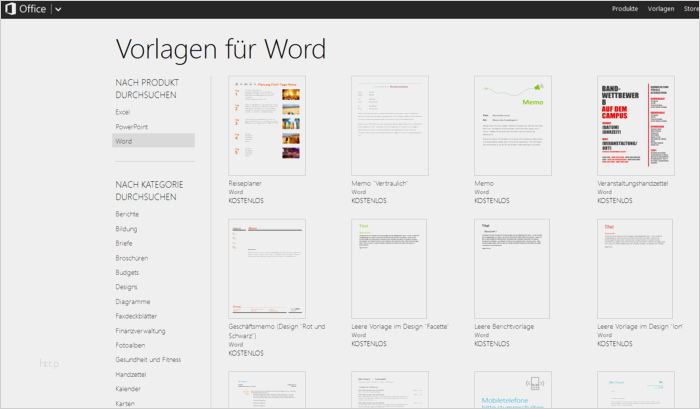700x409 pixels.
Task: Select the highlighted Word product filter
Action: pos(154,141)
